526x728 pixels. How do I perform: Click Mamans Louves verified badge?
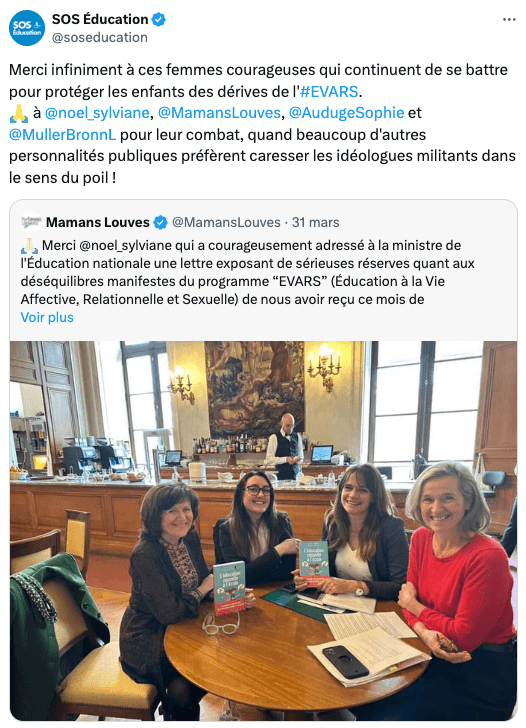pyautogui.click(x=160, y=222)
